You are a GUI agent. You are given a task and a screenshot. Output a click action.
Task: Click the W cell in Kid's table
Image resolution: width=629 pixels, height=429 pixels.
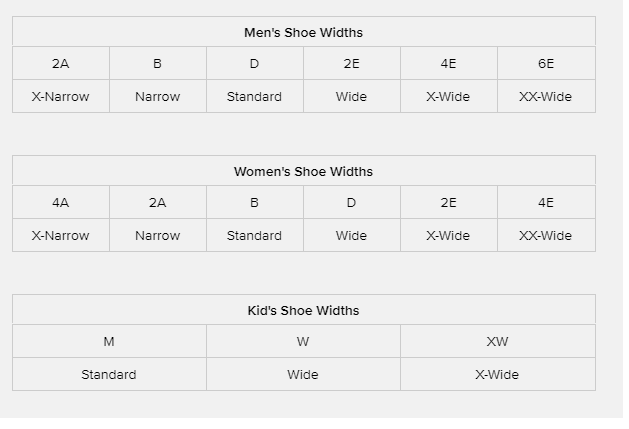tap(303, 342)
